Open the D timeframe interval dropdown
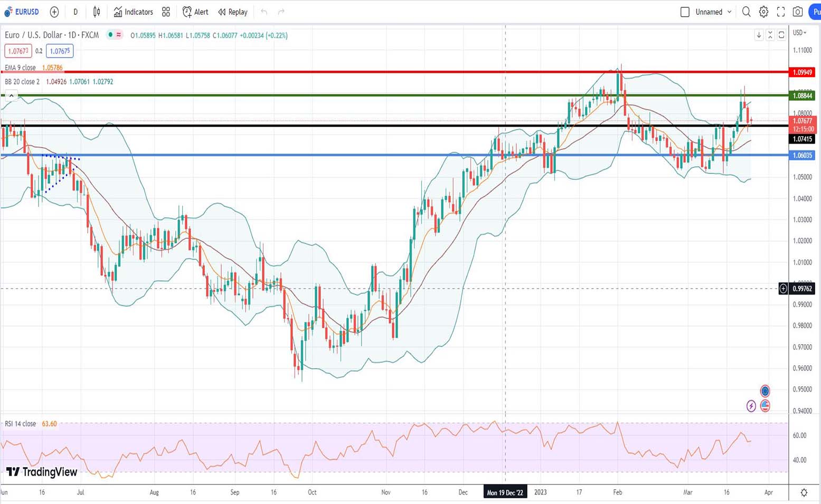The image size is (821, 504). (76, 12)
